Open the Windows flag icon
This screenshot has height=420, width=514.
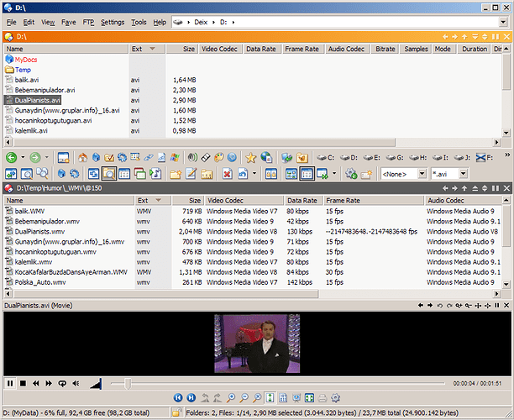click(175, 158)
